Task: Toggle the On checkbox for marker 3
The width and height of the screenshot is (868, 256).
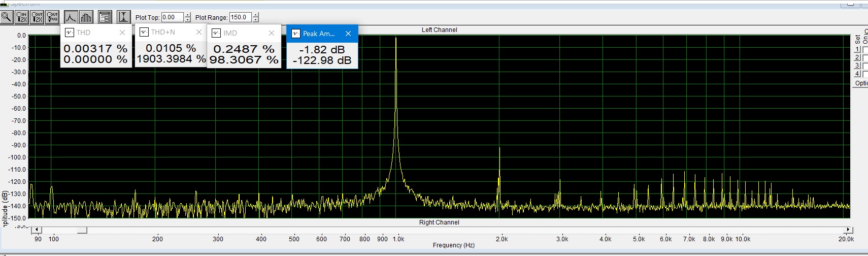Action: (865, 66)
